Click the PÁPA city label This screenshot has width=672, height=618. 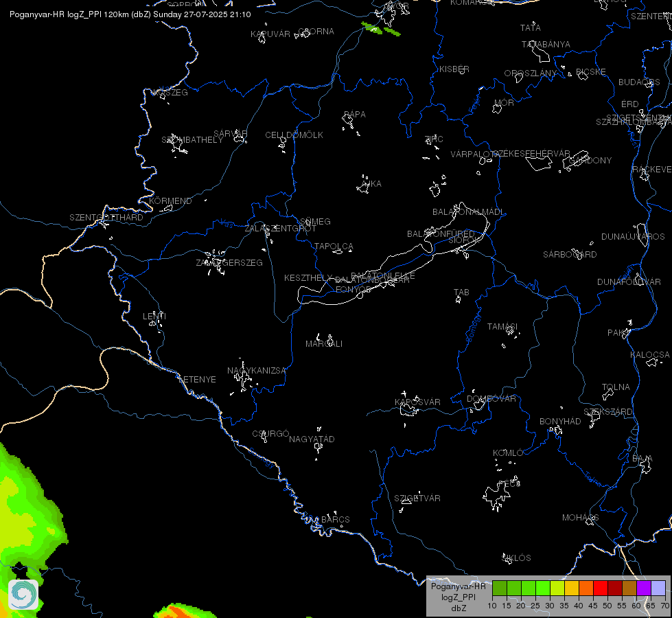(355, 115)
